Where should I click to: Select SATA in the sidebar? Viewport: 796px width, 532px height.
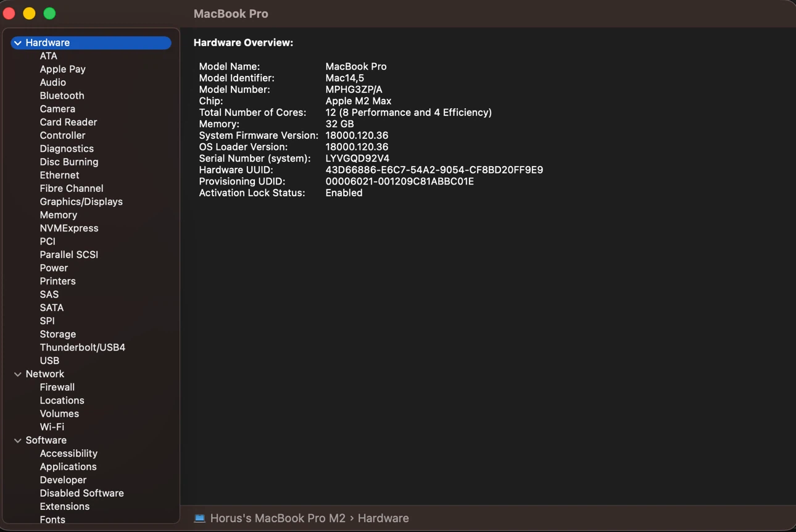coord(51,308)
